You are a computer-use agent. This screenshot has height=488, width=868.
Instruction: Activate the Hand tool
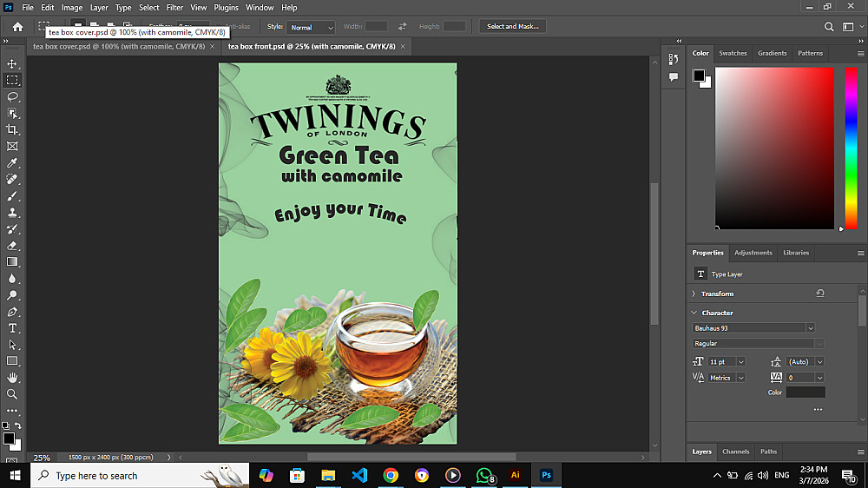point(12,378)
